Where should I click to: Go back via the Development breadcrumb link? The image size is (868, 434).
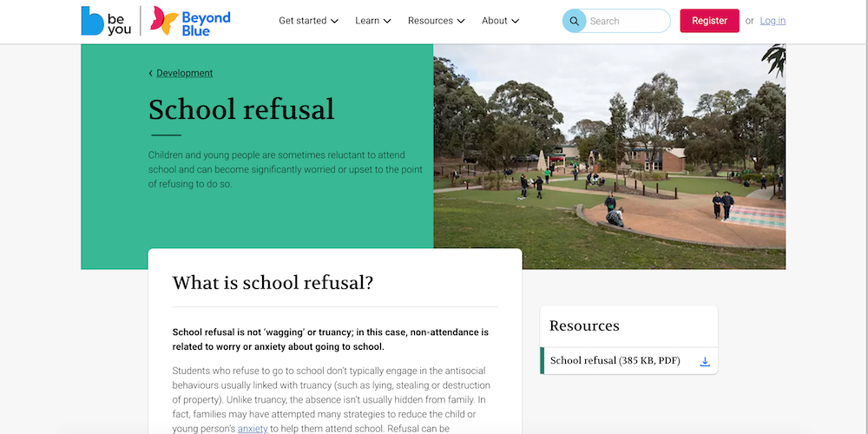184,74
